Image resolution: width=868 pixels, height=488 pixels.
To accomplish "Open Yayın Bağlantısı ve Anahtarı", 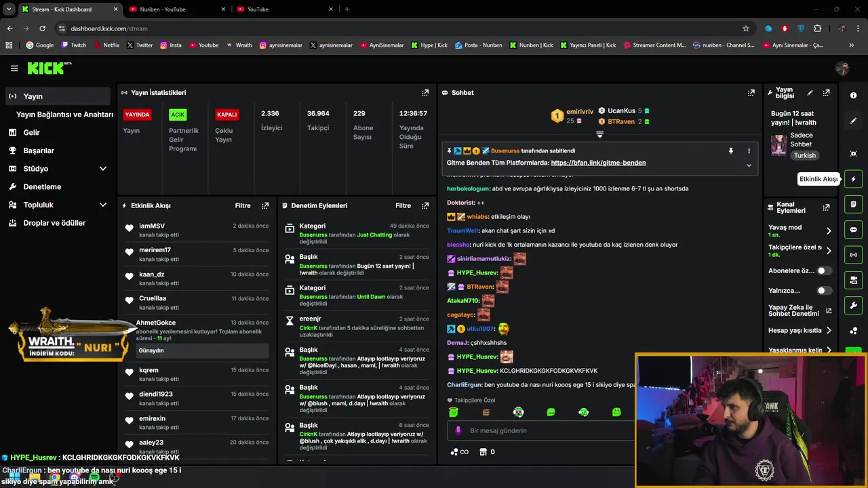I will point(64,115).
